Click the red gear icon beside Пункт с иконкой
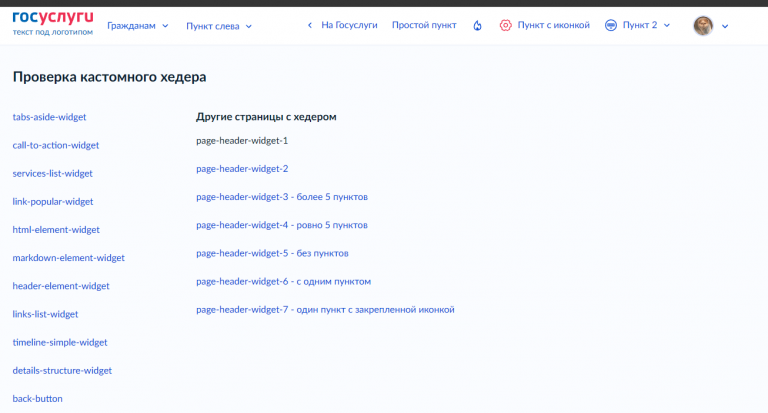This screenshot has width=768, height=413. tap(505, 25)
